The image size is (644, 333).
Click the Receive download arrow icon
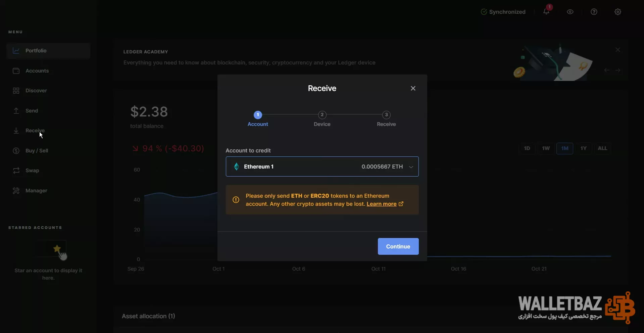(16, 131)
